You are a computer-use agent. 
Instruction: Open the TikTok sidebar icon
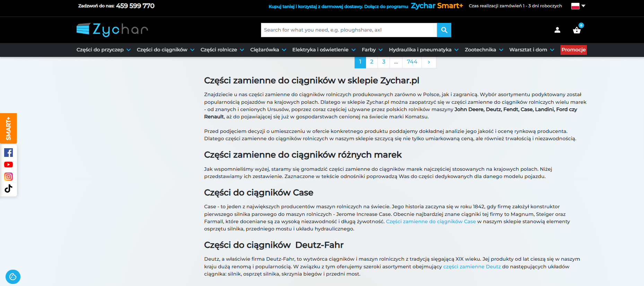[x=9, y=188]
